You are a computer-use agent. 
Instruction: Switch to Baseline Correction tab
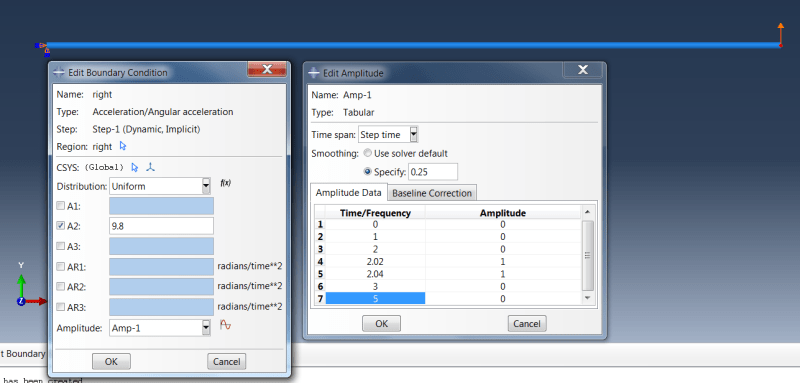coord(432,193)
